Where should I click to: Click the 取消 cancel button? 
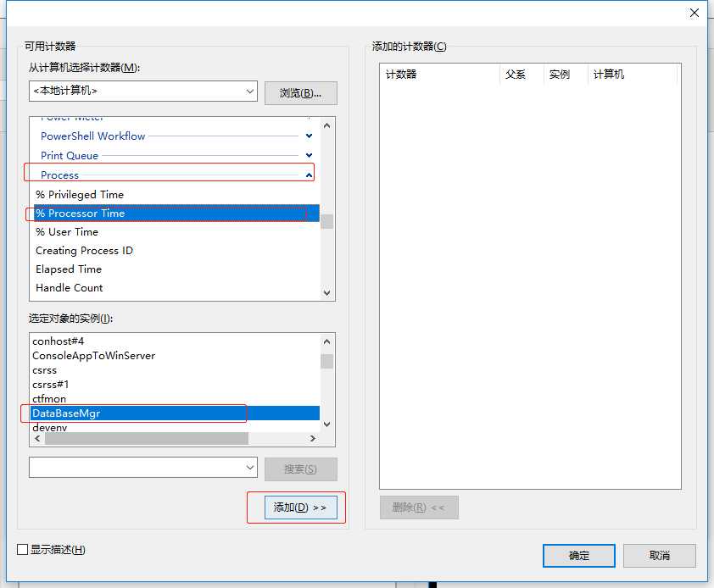[660, 556]
